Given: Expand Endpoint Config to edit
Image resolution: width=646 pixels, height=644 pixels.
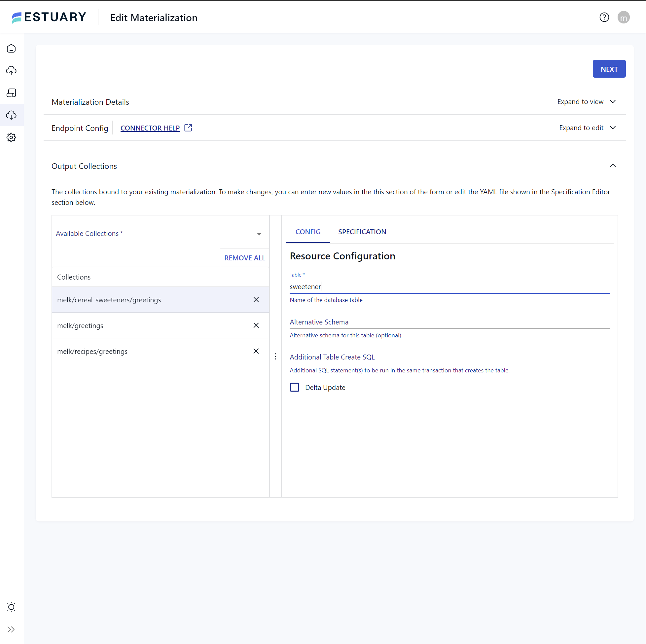Looking at the screenshot, I should 588,128.
